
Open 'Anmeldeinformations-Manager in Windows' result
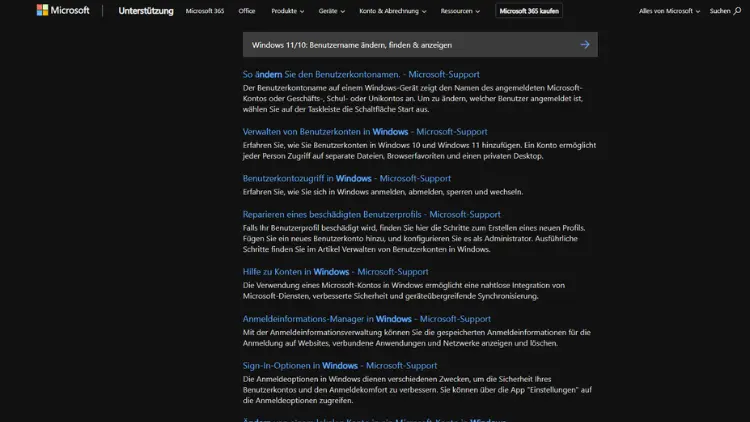(366, 319)
